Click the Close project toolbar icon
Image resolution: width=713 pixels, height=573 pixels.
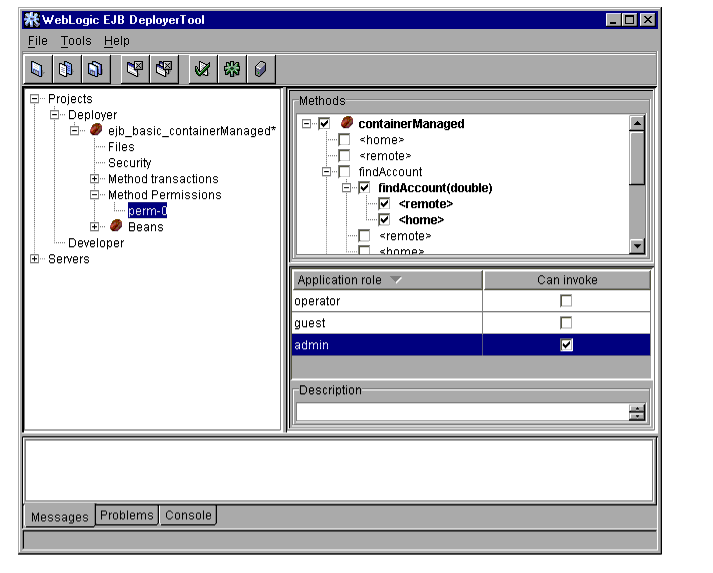(x=135, y=69)
